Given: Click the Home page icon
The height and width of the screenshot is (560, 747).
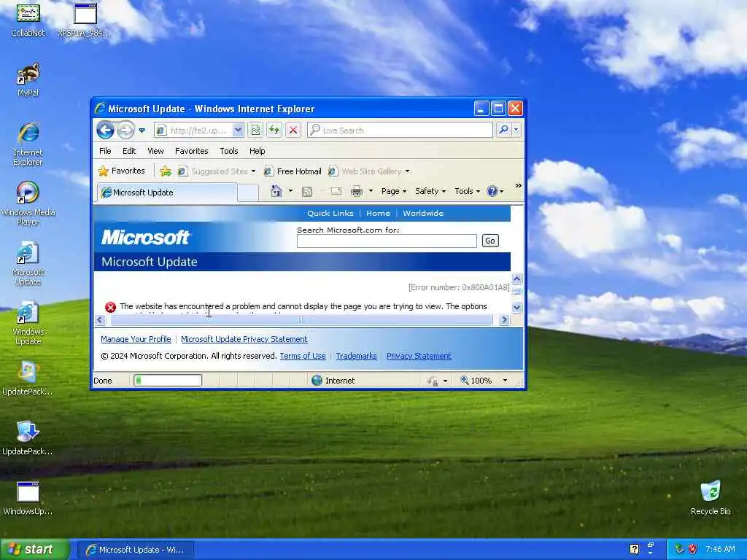Looking at the screenshot, I should [276, 191].
